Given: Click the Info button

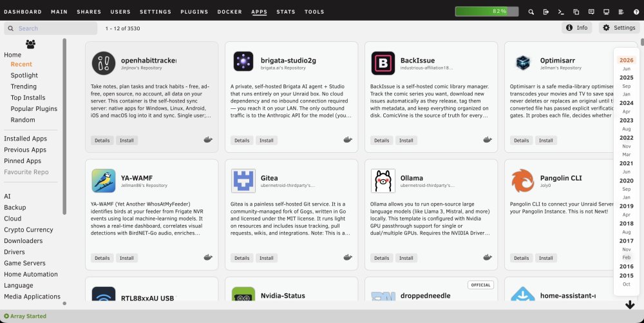Looking at the screenshot, I should click(576, 28).
